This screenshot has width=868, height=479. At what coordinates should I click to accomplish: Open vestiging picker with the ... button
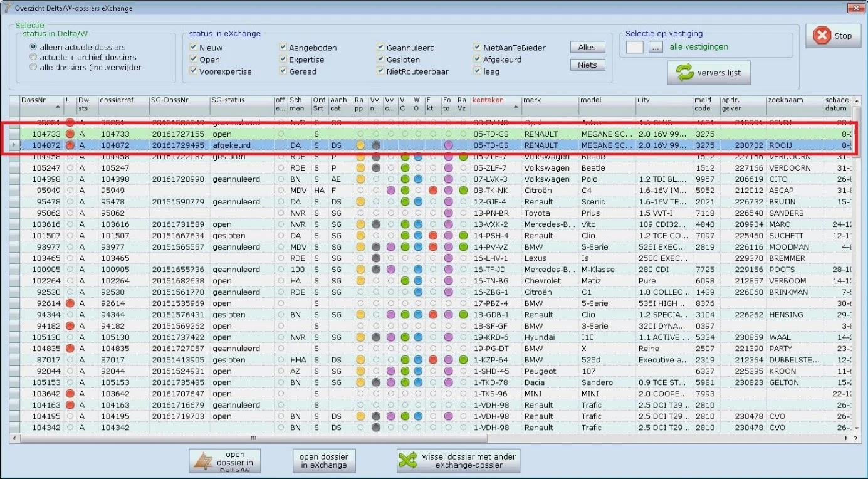[656, 47]
